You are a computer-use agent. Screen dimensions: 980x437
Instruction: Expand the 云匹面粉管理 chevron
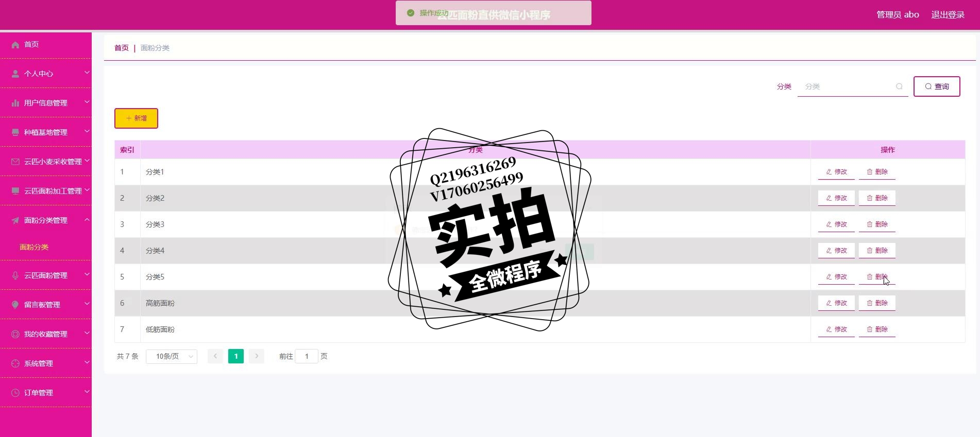(87, 274)
